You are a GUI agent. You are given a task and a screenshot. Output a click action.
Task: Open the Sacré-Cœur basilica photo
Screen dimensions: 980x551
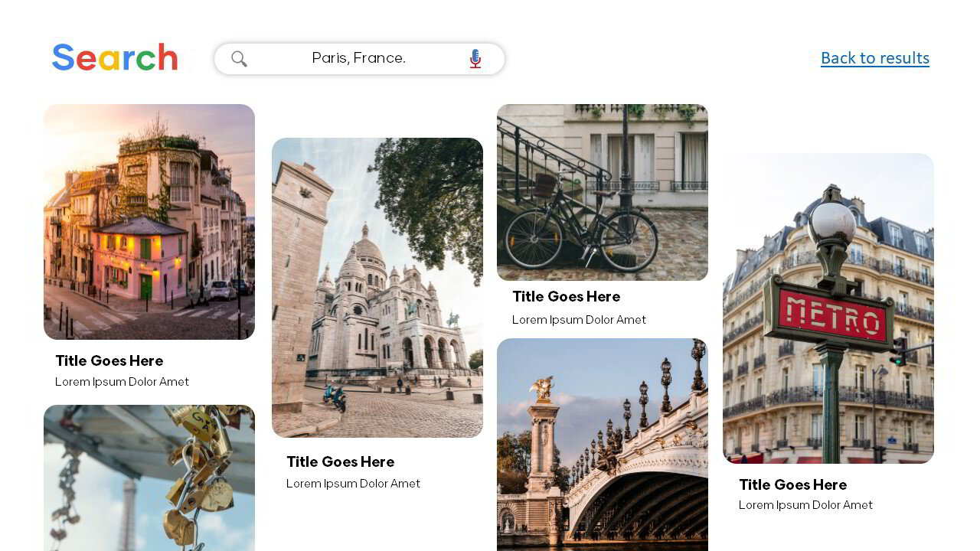(x=377, y=288)
